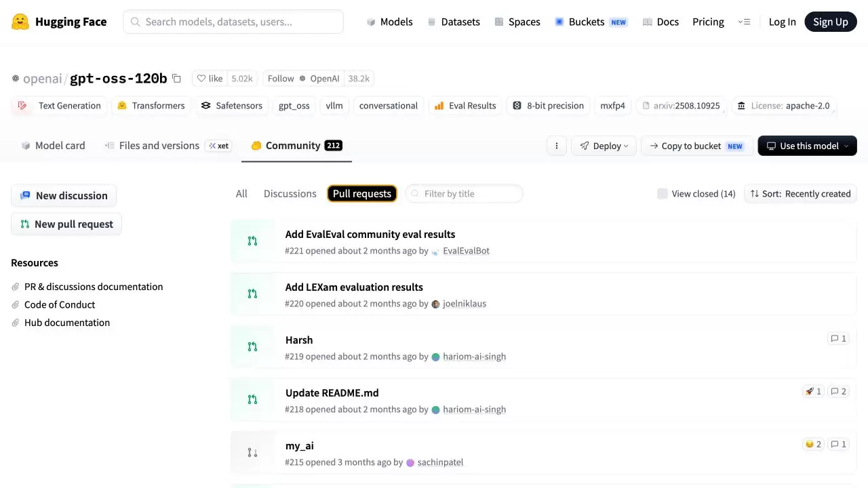This screenshot has height=488, width=868.
Task: Open the Add LEXam evaluation results PR
Action: [354, 287]
